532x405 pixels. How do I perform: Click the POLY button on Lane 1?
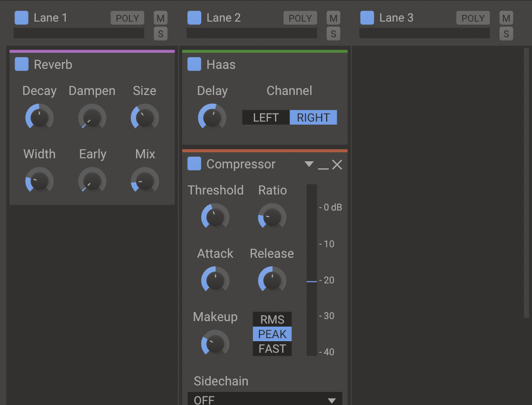click(127, 18)
